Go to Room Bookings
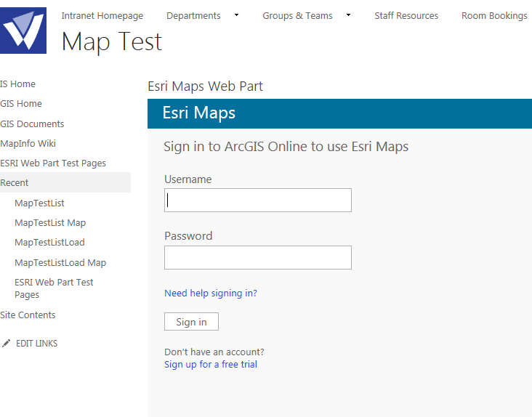This screenshot has width=532, height=417. (x=494, y=16)
